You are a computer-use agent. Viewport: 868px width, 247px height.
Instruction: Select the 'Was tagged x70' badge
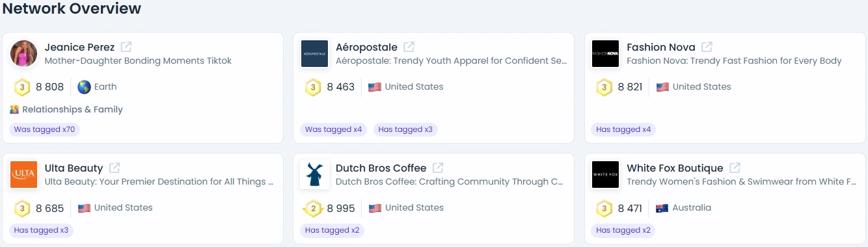[44, 129]
